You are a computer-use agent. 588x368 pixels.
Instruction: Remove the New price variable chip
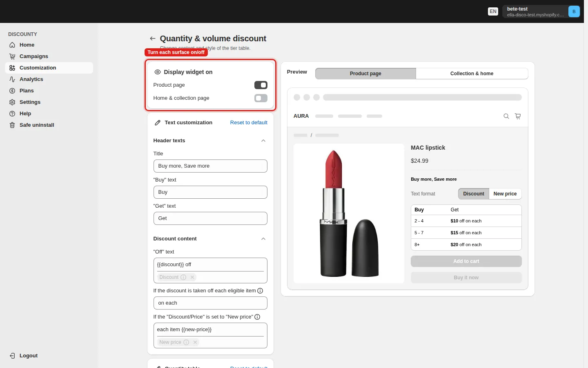click(x=195, y=342)
